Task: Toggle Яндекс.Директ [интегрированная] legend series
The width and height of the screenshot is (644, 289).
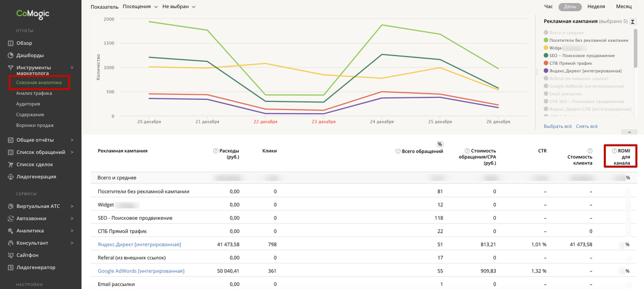Action: pos(583,70)
